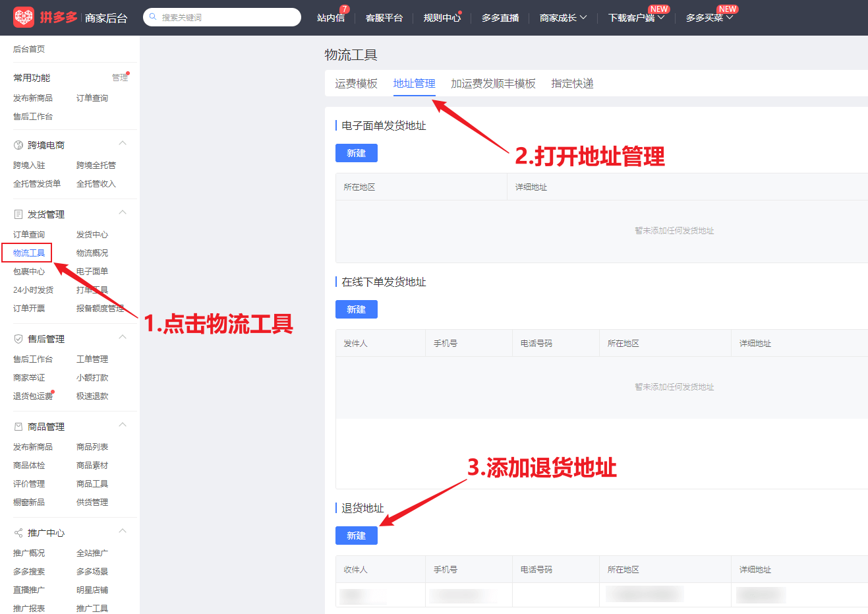Open 发货中心 link
This screenshot has width=868, height=614.
[92, 235]
